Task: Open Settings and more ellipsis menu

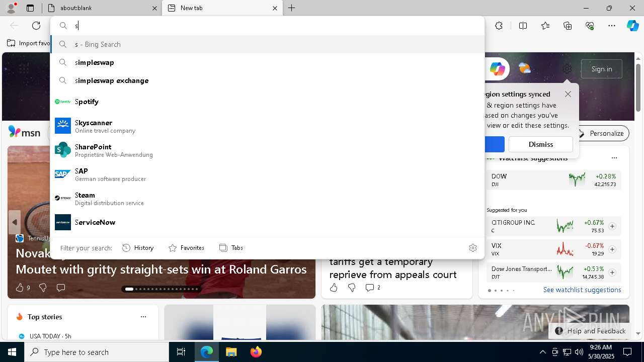Action: pos(612,26)
